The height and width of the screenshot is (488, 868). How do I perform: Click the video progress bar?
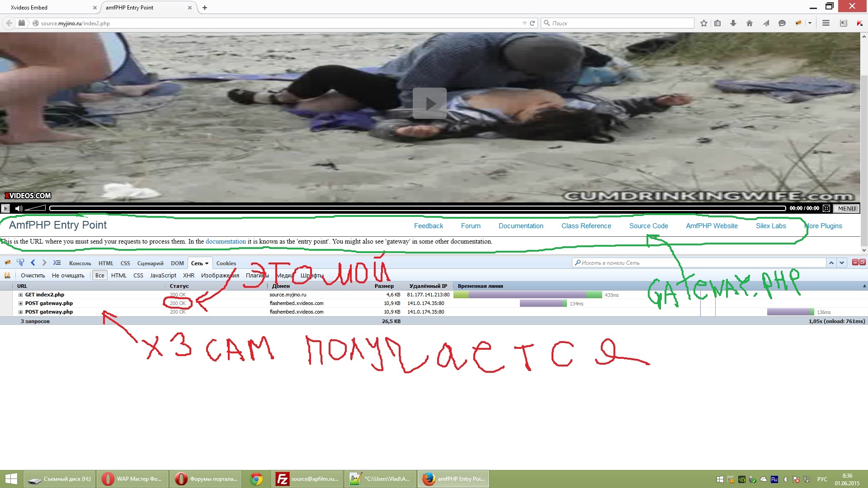(417, 208)
